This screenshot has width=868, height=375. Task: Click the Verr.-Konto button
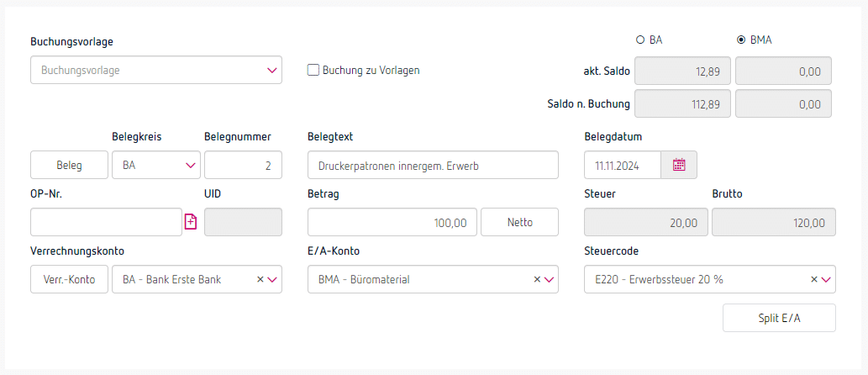(x=69, y=279)
